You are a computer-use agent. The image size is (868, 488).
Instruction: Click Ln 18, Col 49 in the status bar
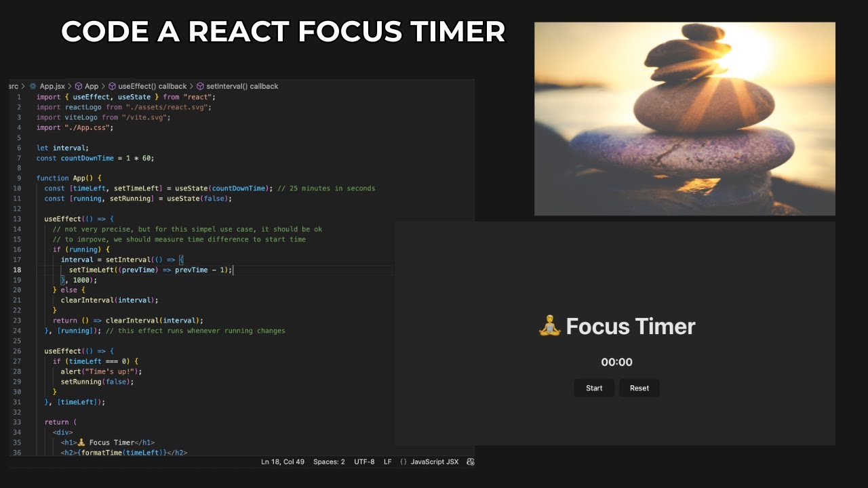[283, 462]
